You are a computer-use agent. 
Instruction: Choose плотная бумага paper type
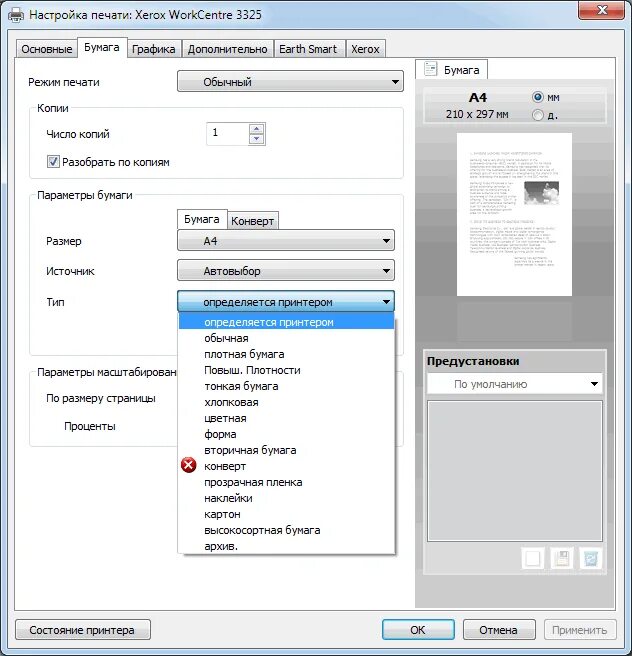tap(287, 354)
